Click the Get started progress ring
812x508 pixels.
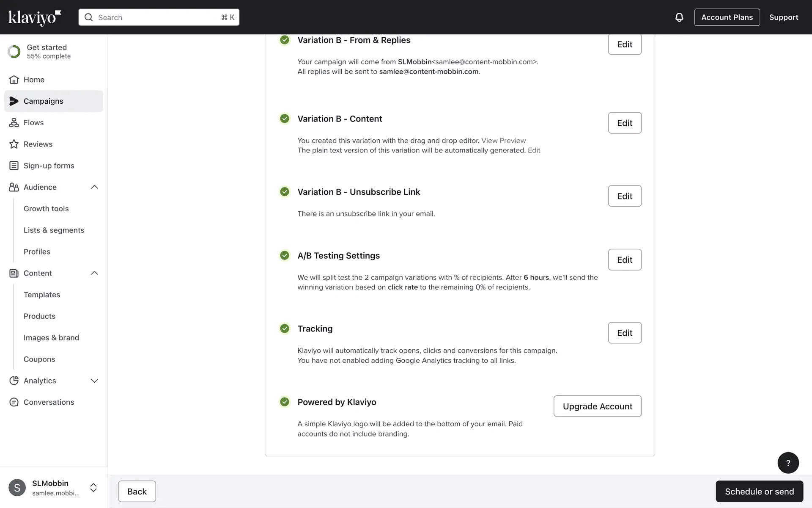14,52
